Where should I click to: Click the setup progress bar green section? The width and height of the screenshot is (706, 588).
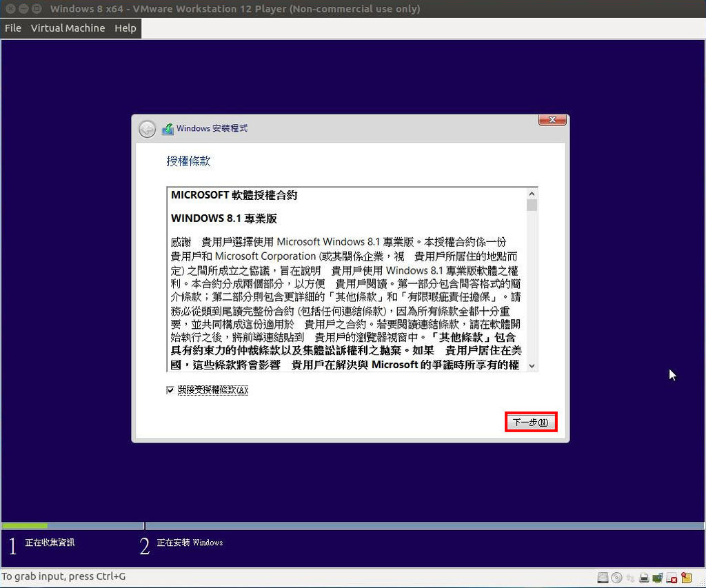tap(25, 525)
